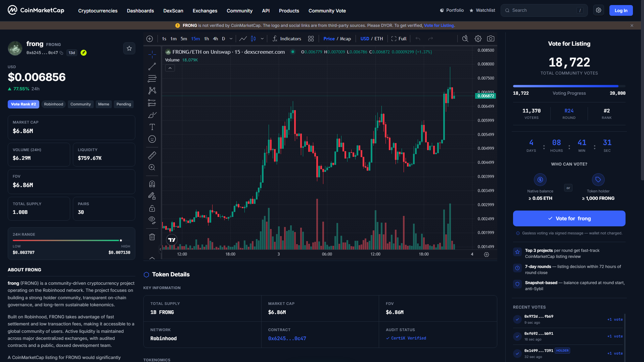Image resolution: width=644 pixels, height=362 pixels.
Task: Open contract link 0x6245...0c47 in Token Details
Action: 287,338
